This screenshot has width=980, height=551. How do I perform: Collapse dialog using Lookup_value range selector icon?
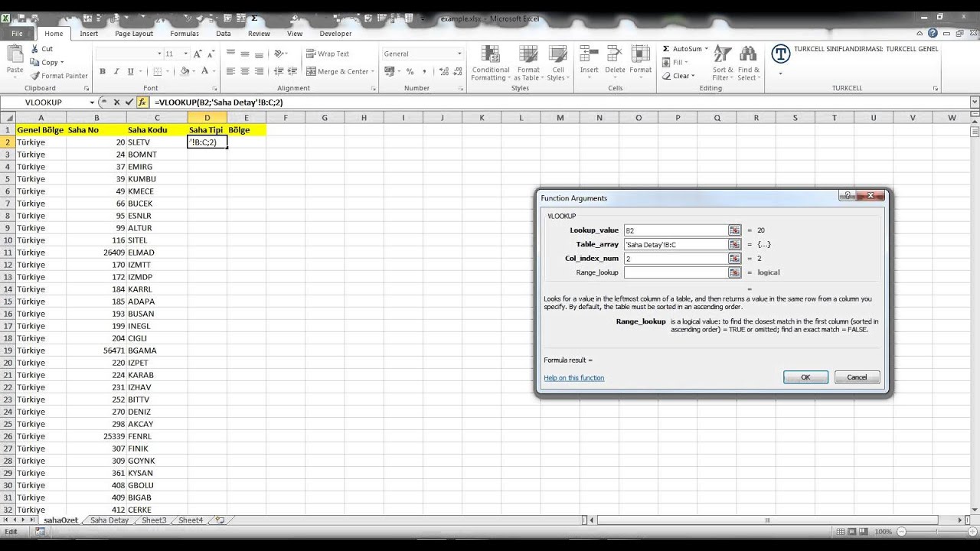pos(735,230)
